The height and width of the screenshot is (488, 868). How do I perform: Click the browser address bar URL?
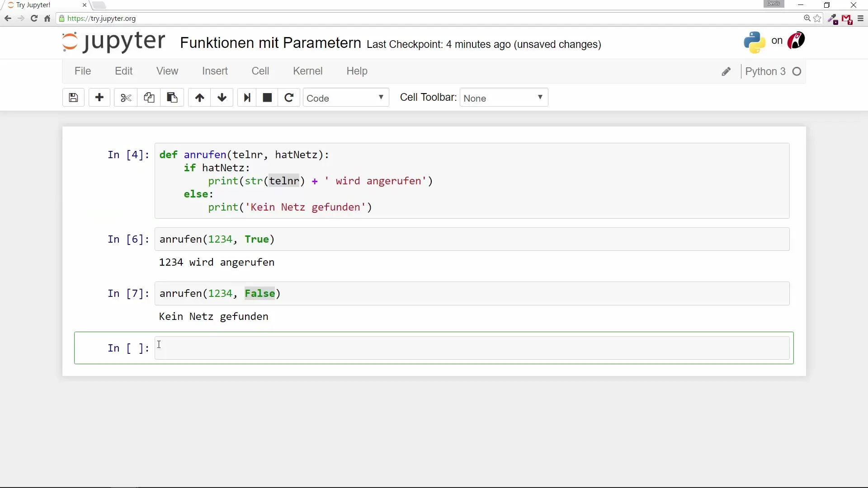click(102, 19)
